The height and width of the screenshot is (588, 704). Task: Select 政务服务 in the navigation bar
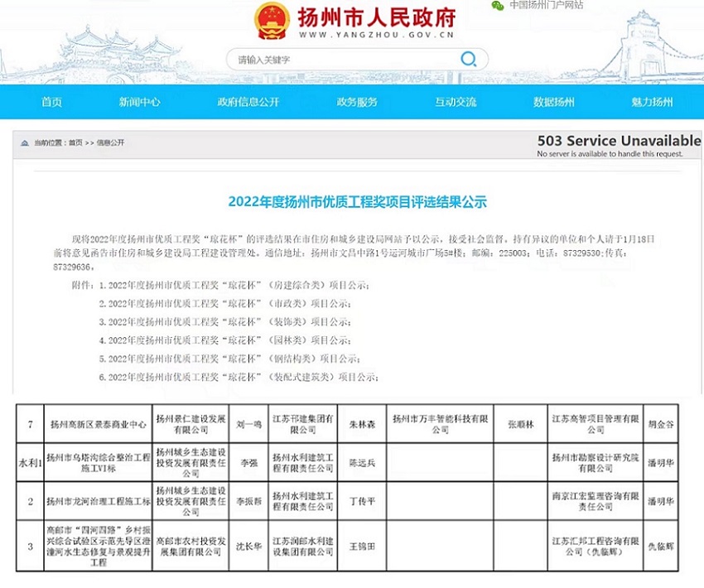coord(357,102)
